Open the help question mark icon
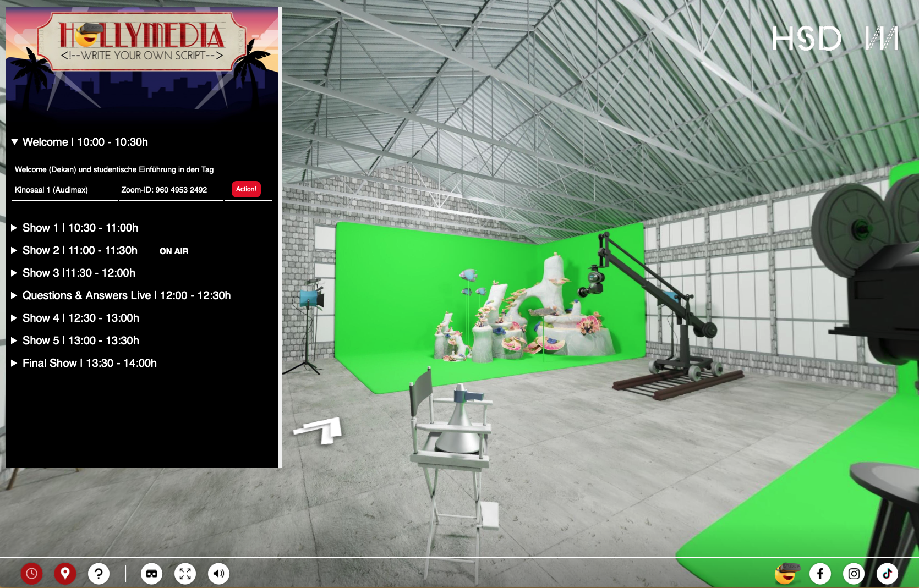 click(99, 574)
